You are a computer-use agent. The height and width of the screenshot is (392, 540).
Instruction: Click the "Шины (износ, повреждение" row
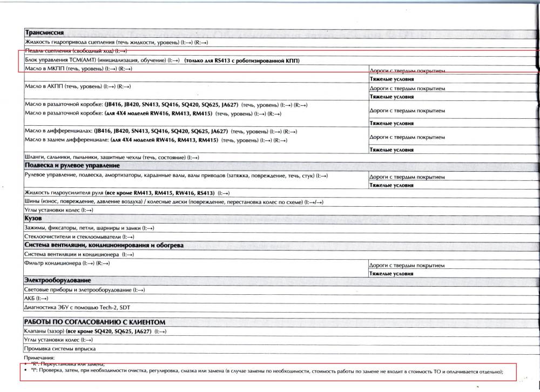pyautogui.click(x=174, y=201)
